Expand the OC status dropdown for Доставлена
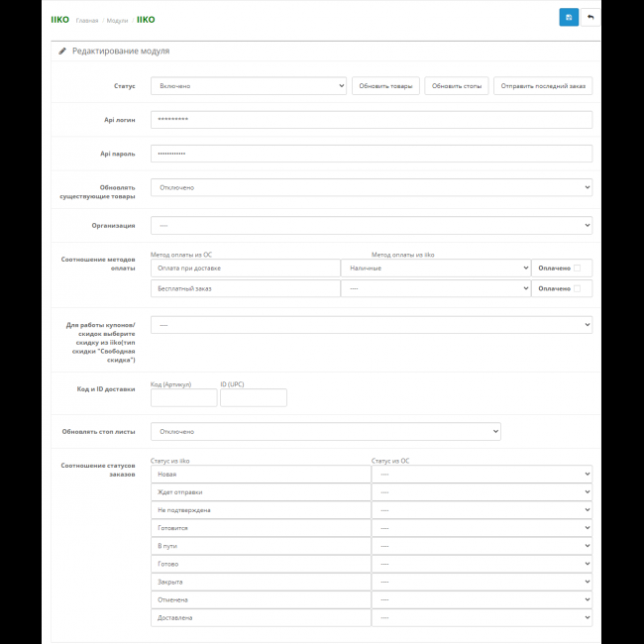The height and width of the screenshot is (644, 644). coord(482,617)
